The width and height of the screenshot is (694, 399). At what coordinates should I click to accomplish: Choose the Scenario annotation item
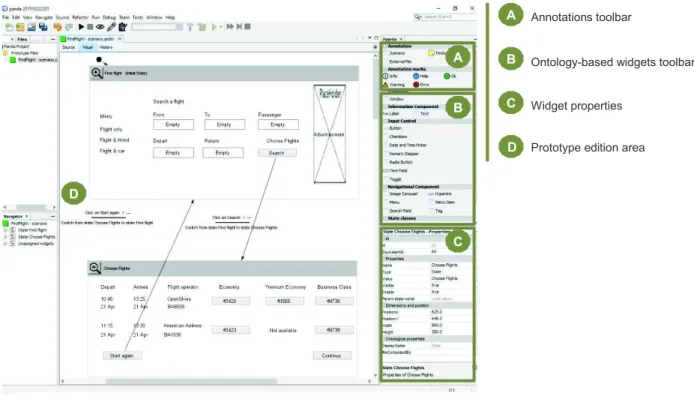397,53
